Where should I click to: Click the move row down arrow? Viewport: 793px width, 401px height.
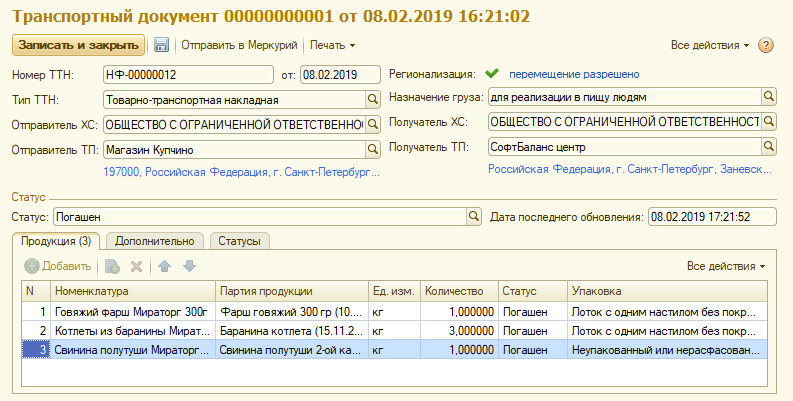189,266
